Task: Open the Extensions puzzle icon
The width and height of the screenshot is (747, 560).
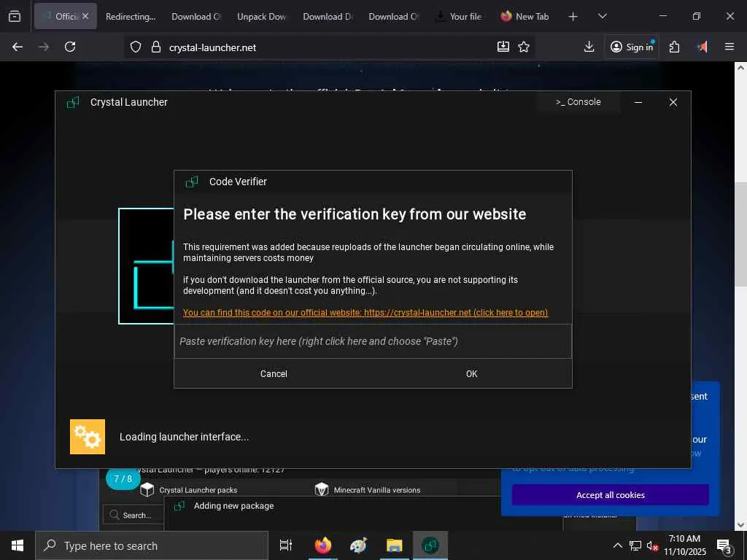Action: (674, 47)
